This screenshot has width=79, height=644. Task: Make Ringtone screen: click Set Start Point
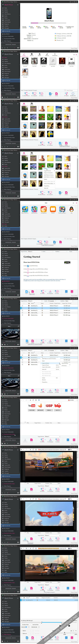click(25, 624)
